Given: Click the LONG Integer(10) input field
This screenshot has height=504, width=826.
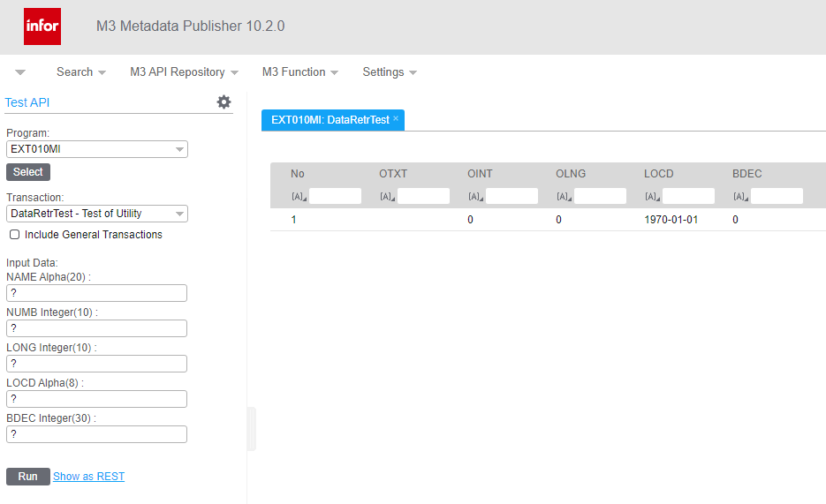Looking at the screenshot, I should 96,364.
